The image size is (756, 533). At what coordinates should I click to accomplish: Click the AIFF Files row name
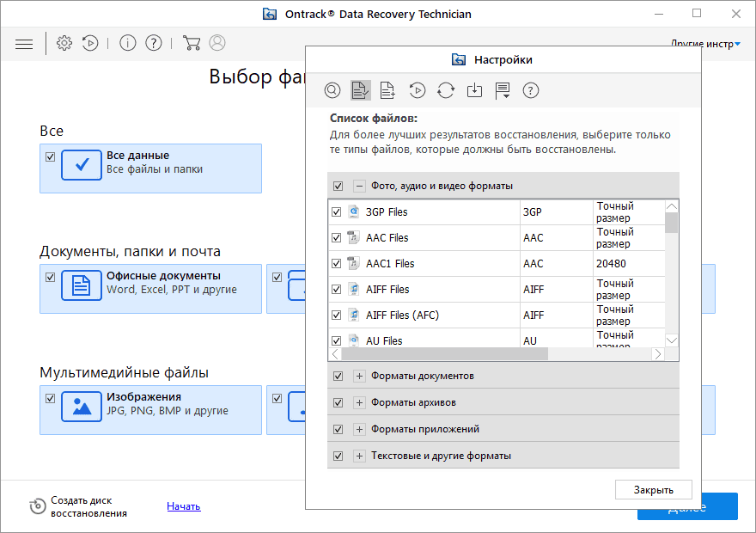387,290
